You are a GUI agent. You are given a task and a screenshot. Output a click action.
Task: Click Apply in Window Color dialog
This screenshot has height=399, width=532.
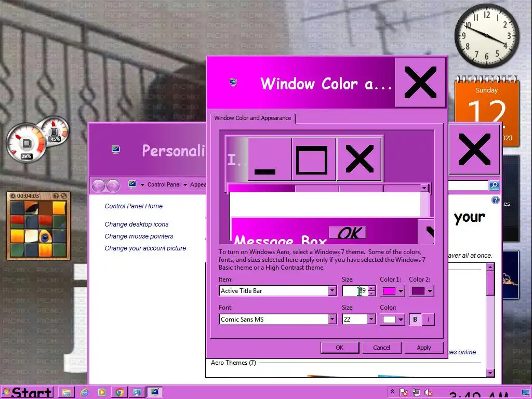[x=424, y=348]
